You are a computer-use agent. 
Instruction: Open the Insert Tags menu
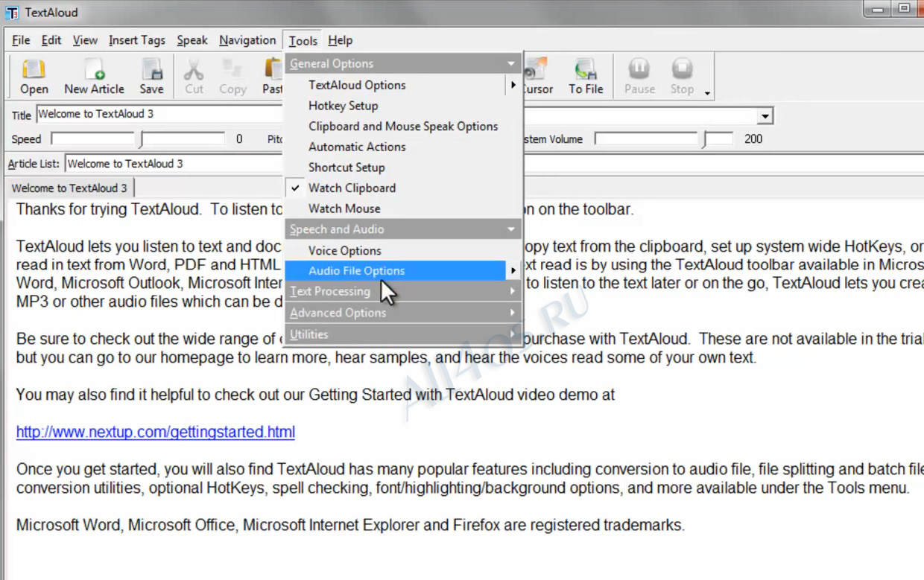point(136,40)
